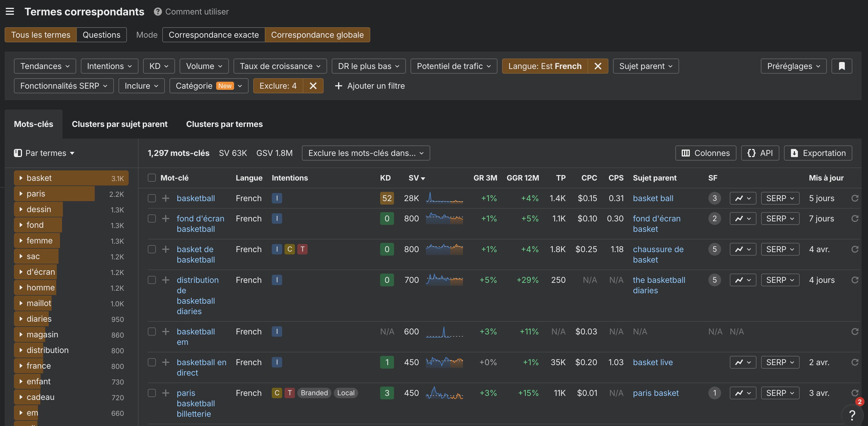Switch to the Clusters par termes tab
868x426 pixels.
pyautogui.click(x=224, y=124)
